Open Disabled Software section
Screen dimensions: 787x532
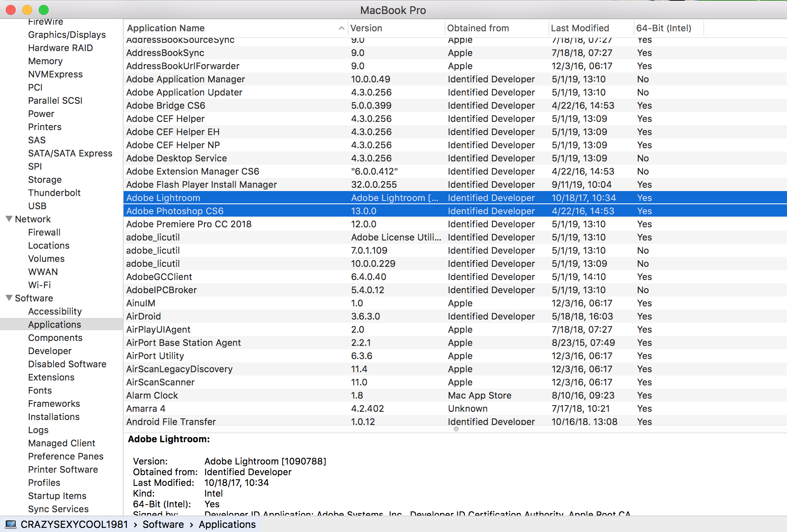[x=67, y=364]
